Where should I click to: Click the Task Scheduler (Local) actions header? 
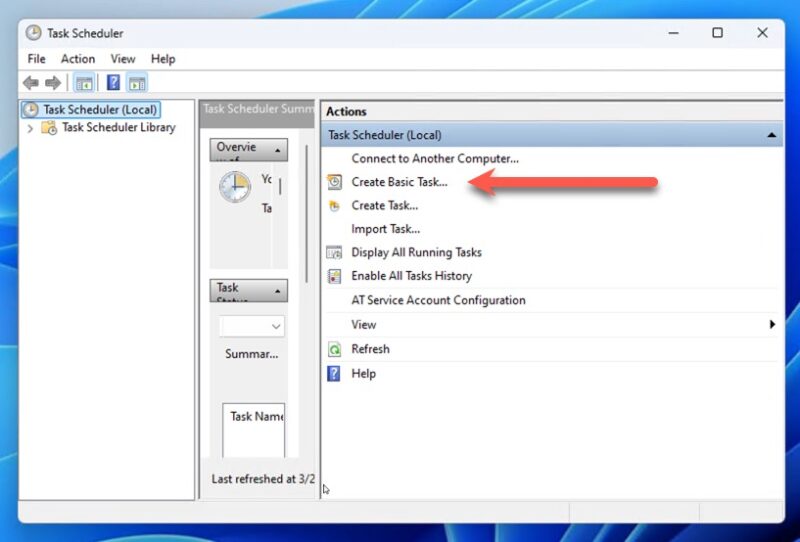click(x=552, y=135)
